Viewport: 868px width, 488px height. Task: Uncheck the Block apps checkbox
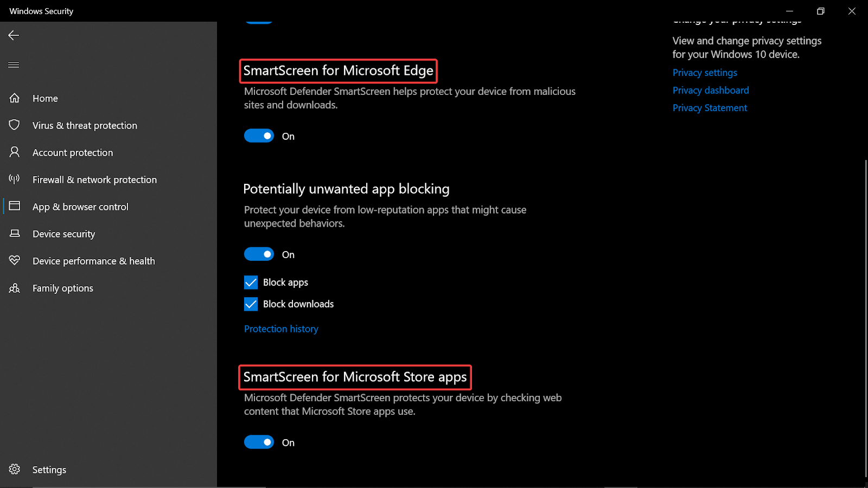tap(251, 282)
